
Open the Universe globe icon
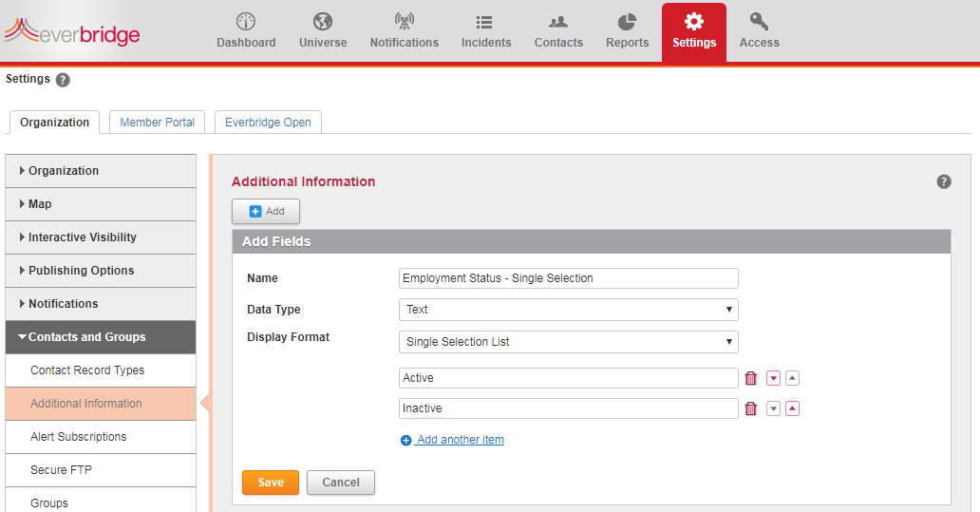click(323, 22)
